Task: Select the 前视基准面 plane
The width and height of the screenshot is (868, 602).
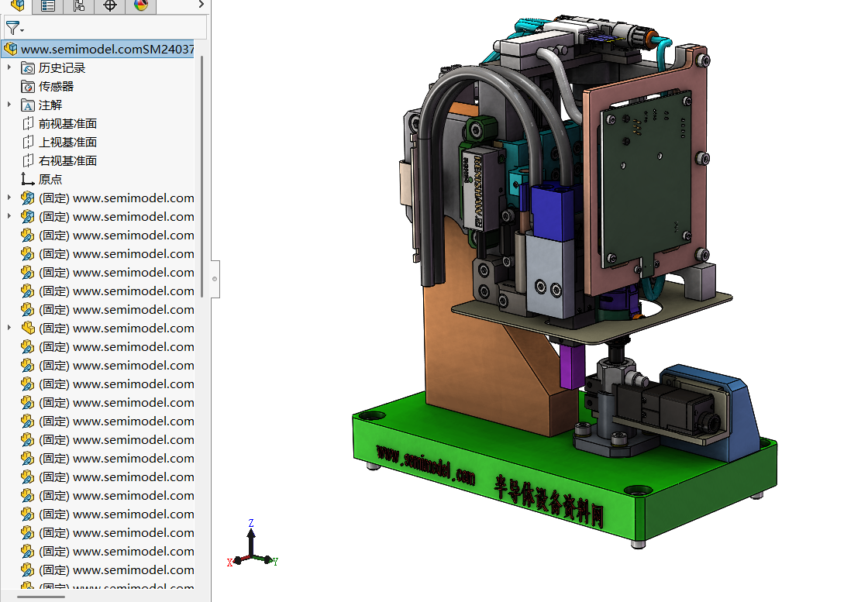Action: click(67, 123)
